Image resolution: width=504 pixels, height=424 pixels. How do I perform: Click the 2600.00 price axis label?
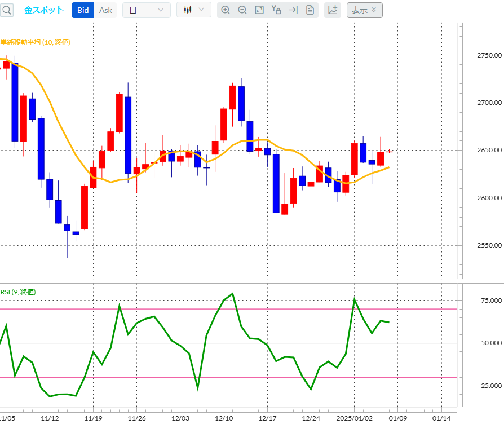[x=489, y=198]
